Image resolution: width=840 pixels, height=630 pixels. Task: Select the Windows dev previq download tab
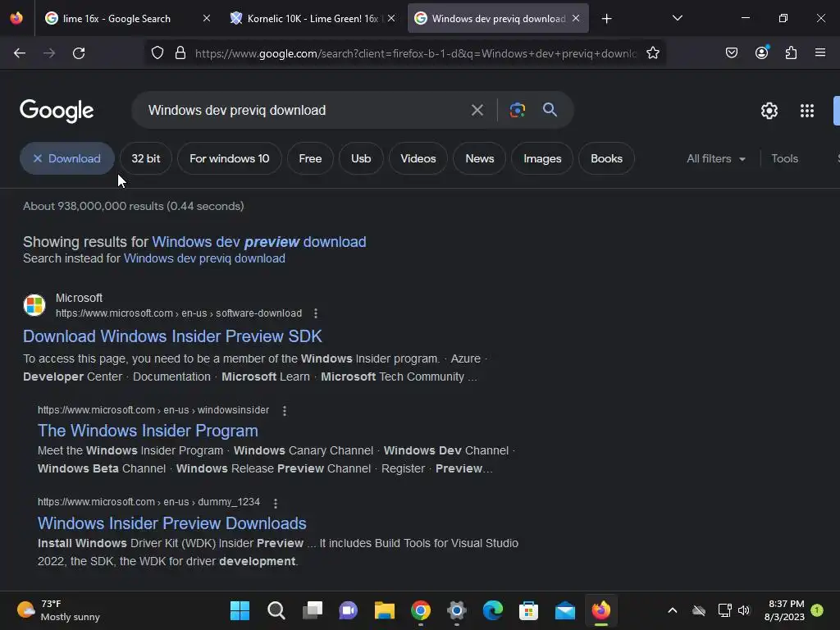click(498, 18)
